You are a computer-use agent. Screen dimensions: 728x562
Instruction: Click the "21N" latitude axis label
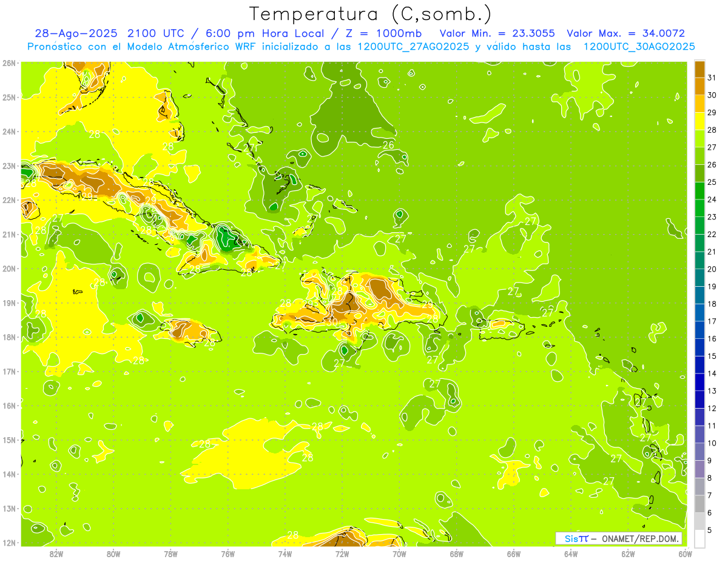[8, 234]
